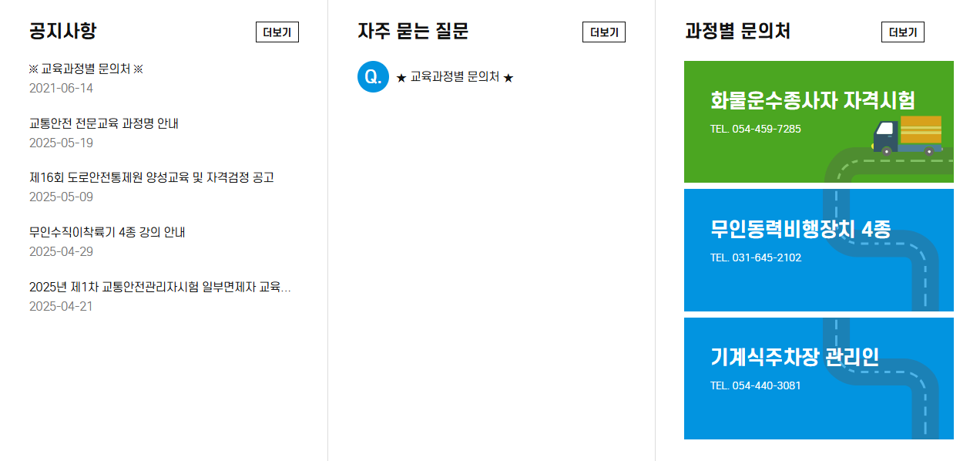This screenshot has height=461, width=980.
Task: Click the blue Q. FAQ icon
Action: click(373, 77)
